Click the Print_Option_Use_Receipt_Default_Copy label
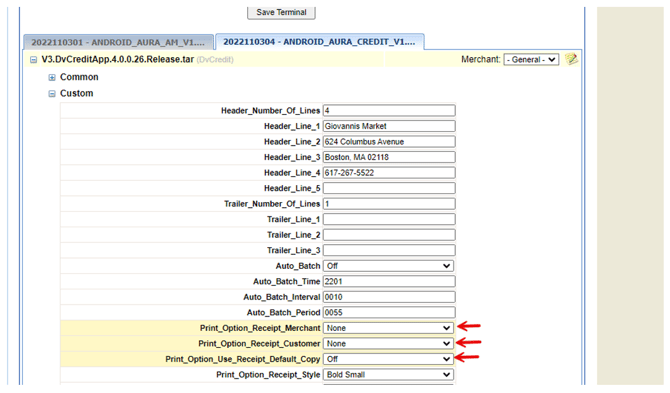The height and width of the screenshot is (393, 670). click(x=243, y=359)
